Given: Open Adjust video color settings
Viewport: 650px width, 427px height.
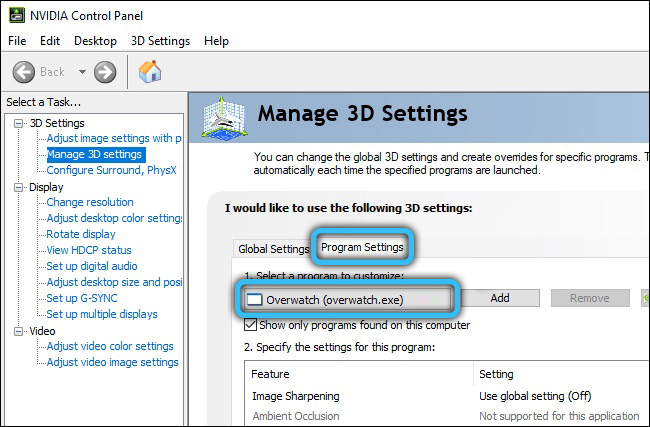Looking at the screenshot, I should (x=110, y=346).
